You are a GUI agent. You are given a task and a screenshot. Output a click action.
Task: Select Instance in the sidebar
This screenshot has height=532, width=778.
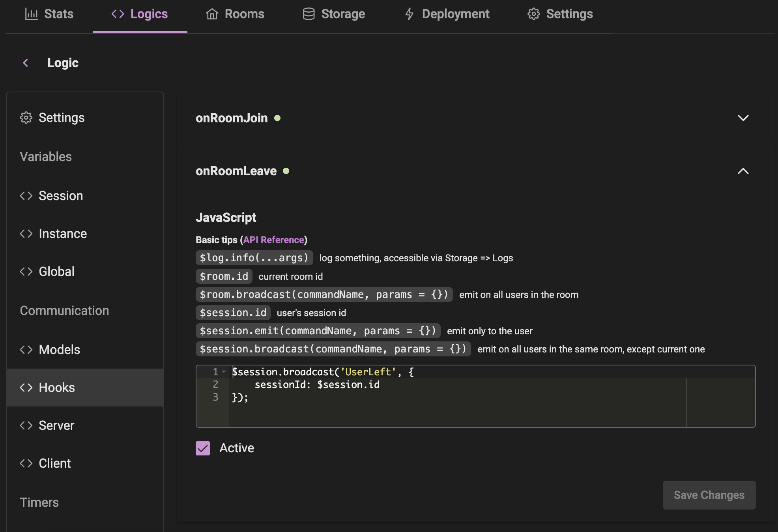click(x=85, y=234)
